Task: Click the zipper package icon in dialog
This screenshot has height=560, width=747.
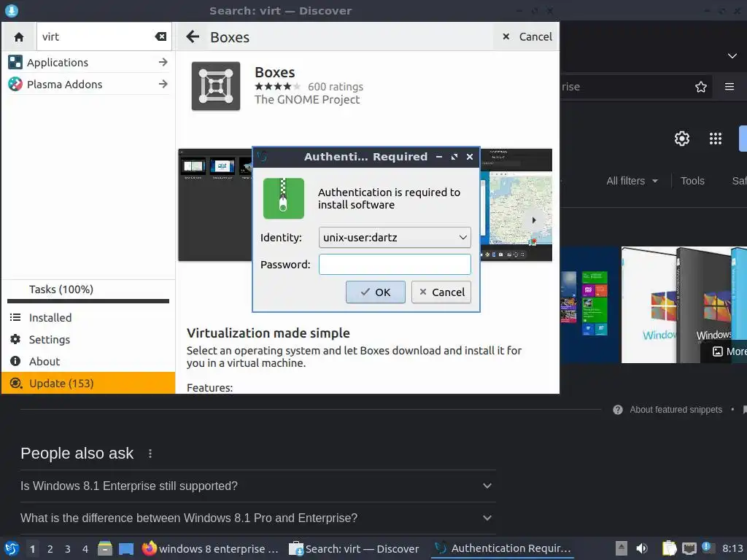Action: pyautogui.click(x=284, y=198)
